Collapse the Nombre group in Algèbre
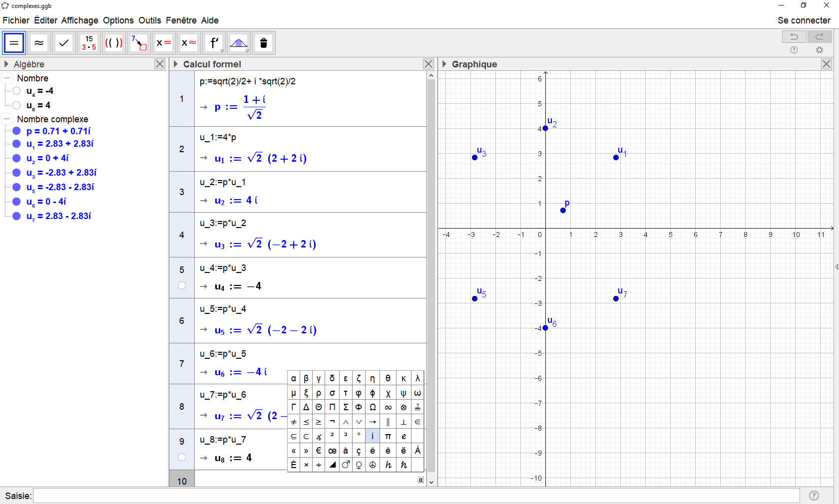This screenshot has height=504, width=839. (7, 78)
